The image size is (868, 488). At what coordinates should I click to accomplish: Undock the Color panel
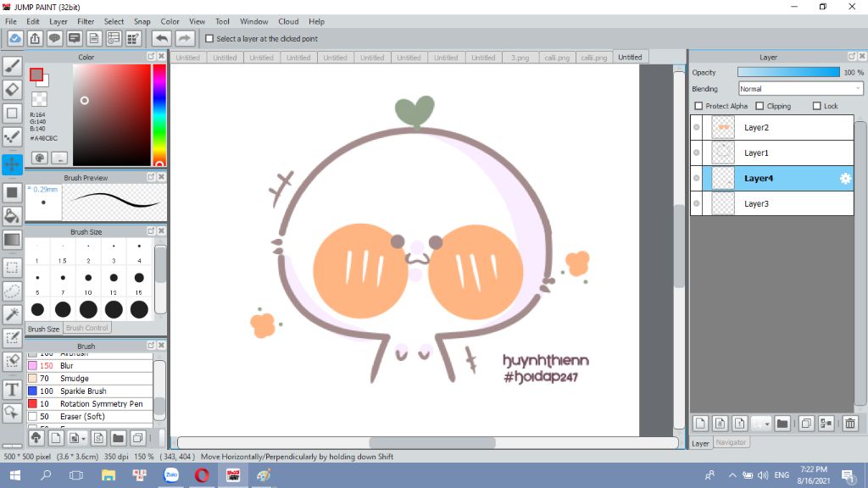tap(151, 57)
